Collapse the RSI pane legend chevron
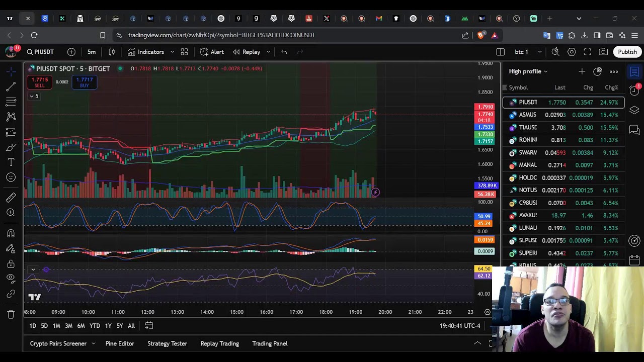 33,269
